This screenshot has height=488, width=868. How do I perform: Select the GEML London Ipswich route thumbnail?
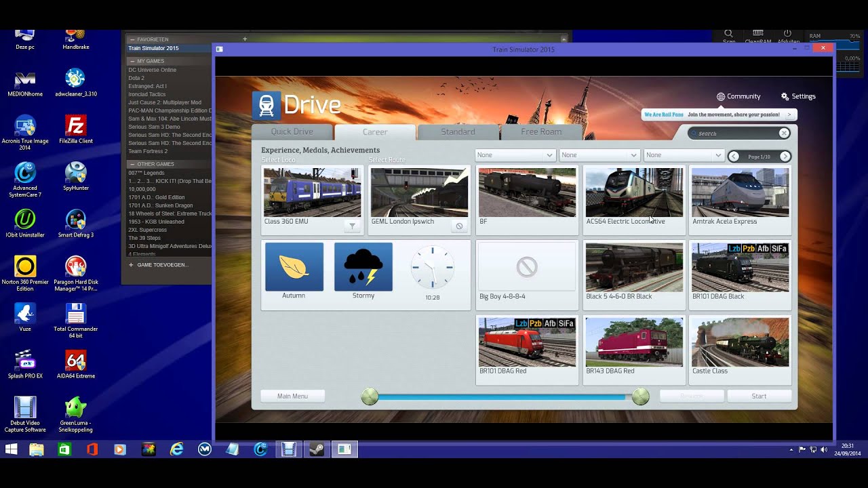coord(419,192)
